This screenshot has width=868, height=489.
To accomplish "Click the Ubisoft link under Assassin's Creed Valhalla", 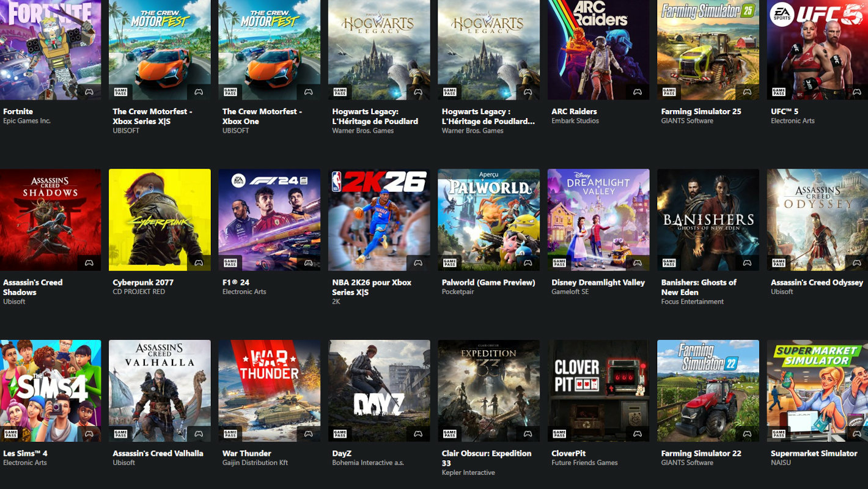I will (x=123, y=462).
